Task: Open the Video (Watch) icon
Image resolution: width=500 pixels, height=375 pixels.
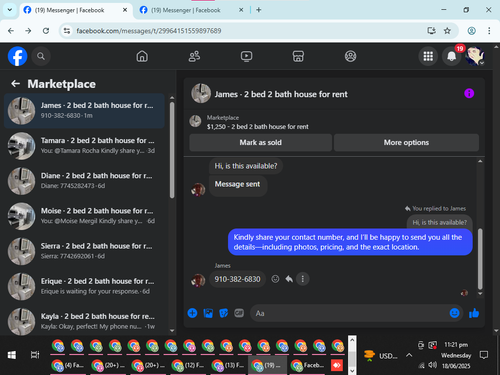Action: [x=246, y=56]
